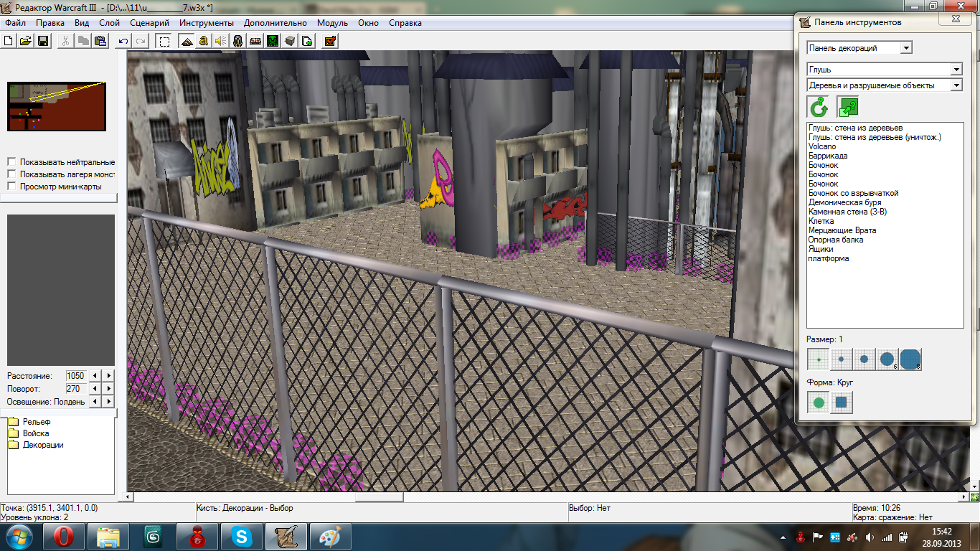Open Paint from the taskbar
The image size is (980, 551).
[x=330, y=537]
